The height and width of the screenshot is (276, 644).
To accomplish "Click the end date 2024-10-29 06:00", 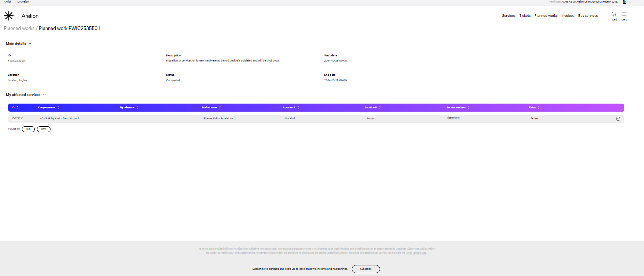I will (335, 81).
